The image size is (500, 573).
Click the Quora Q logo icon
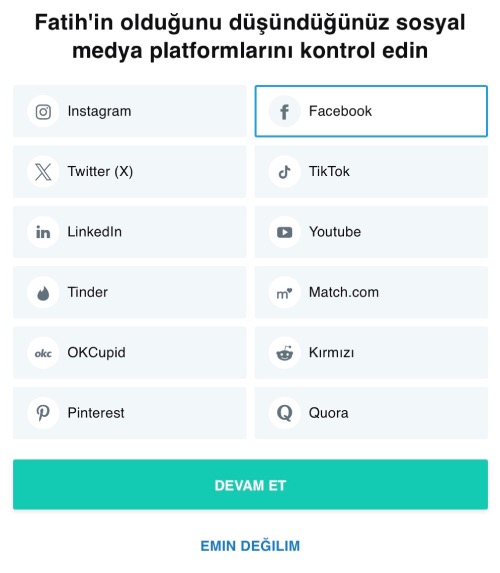(284, 413)
